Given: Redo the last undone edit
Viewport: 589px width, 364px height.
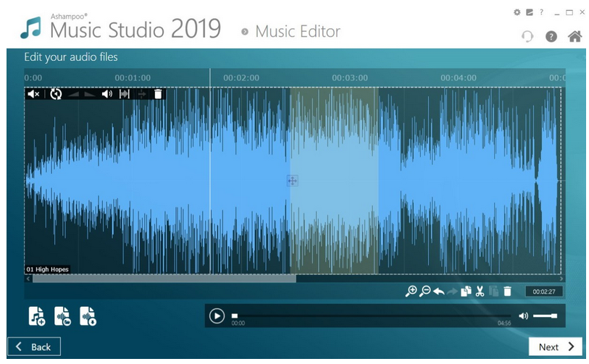Looking at the screenshot, I should pyautogui.click(x=452, y=292).
